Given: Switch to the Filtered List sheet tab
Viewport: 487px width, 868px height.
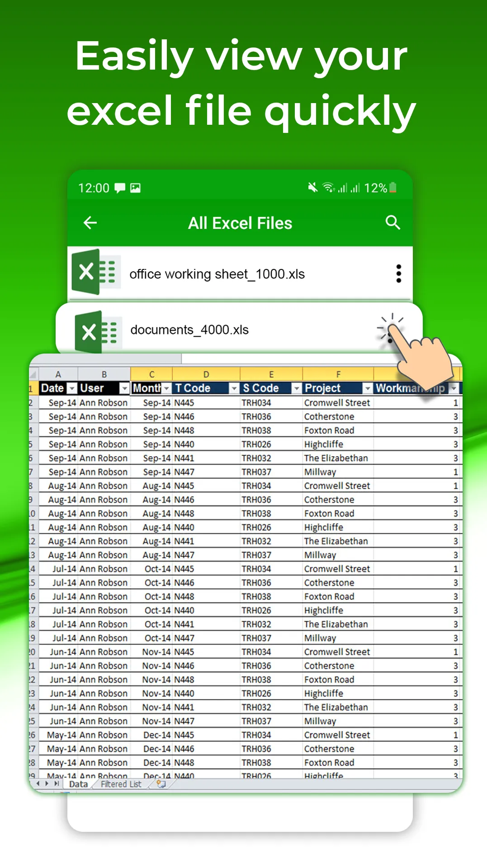Looking at the screenshot, I should pos(121,784).
